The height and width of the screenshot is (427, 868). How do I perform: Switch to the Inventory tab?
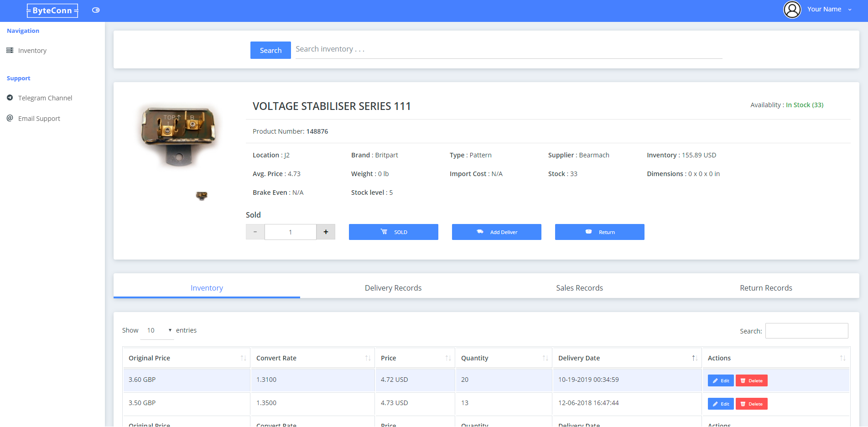pyautogui.click(x=207, y=288)
